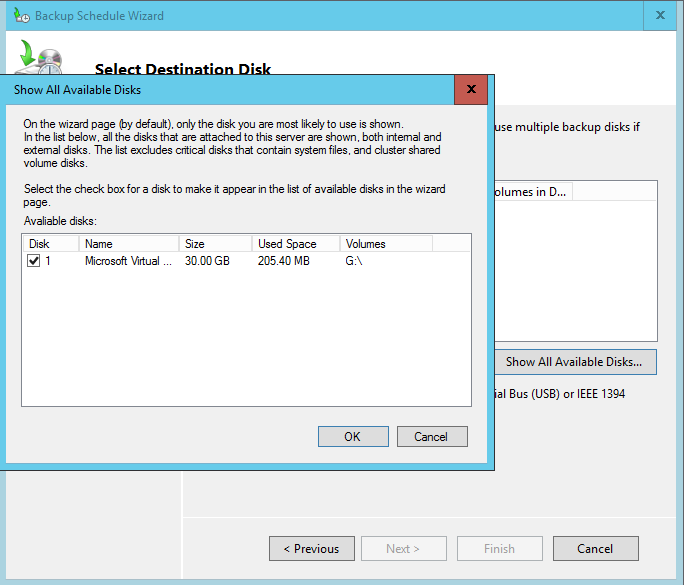Click the Next button in wizard
The width and height of the screenshot is (684, 585).
403,548
